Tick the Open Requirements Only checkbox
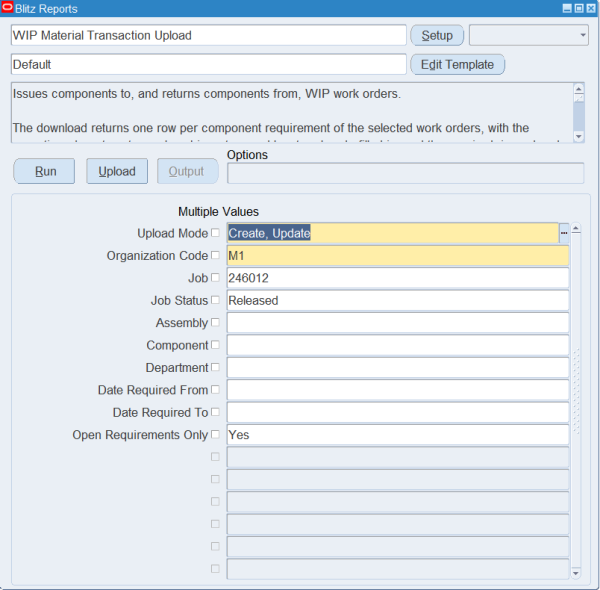The image size is (600, 590). [215, 434]
